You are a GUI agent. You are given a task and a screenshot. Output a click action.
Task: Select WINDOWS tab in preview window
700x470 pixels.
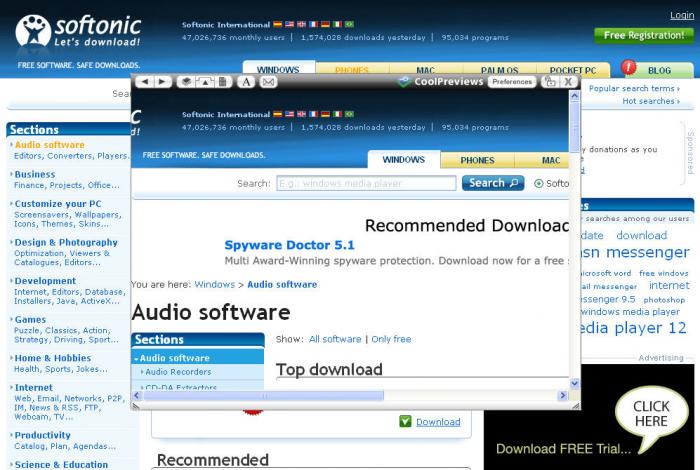tap(404, 159)
